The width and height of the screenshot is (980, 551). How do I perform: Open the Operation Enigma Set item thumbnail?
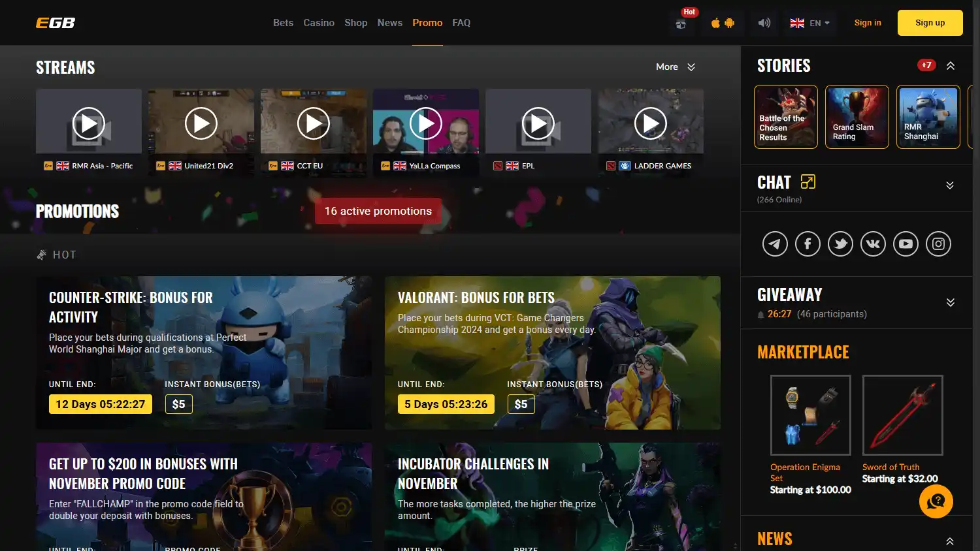point(811,415)
